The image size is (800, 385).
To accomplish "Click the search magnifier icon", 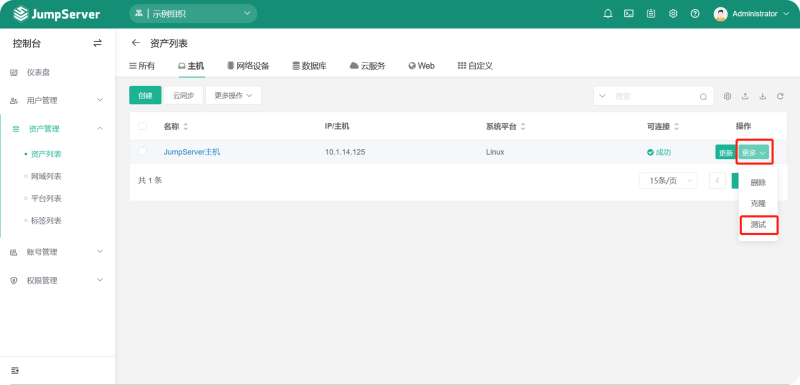I will (x=703, y=96).
